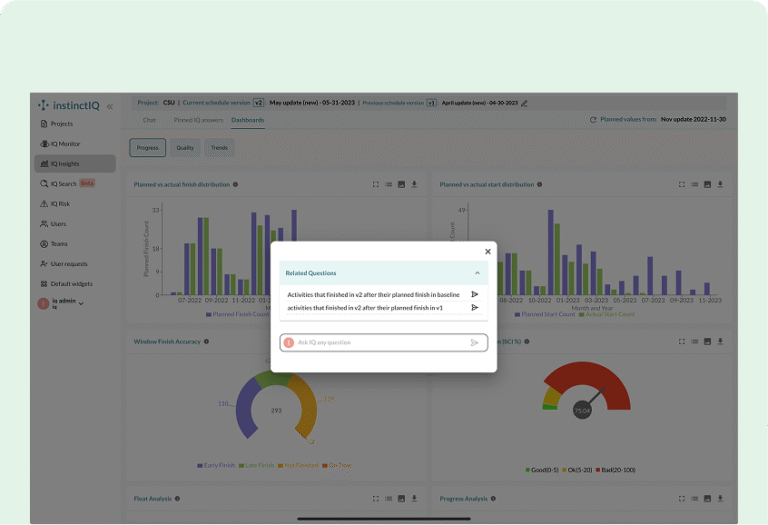Toggle Planned Start Count legend entry

pos(545,314)
